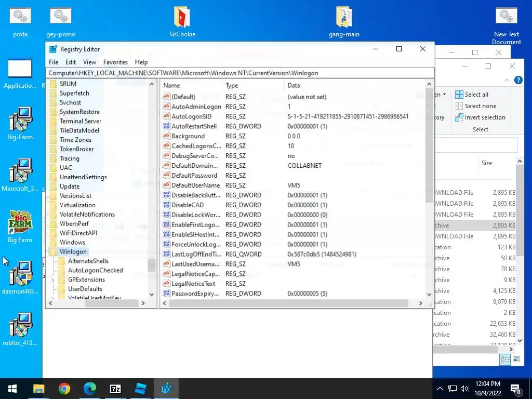
Task: Select the AutoLogonChecked subkey
Action: [x=96, y=270]
